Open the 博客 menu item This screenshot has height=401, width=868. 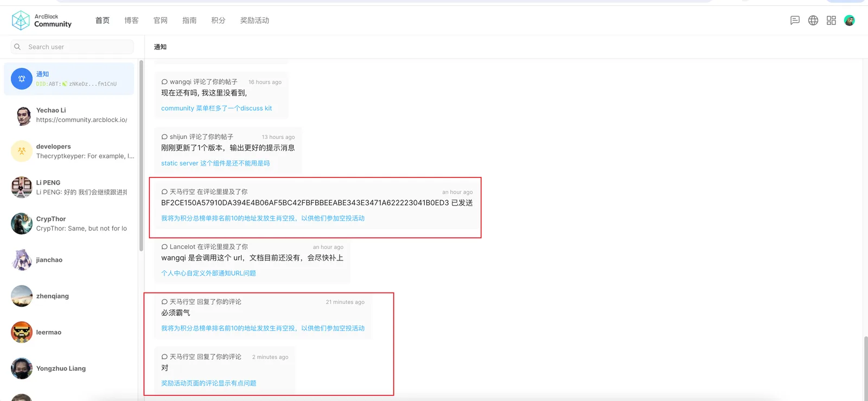pyautogui.click(x=131, y=21)
